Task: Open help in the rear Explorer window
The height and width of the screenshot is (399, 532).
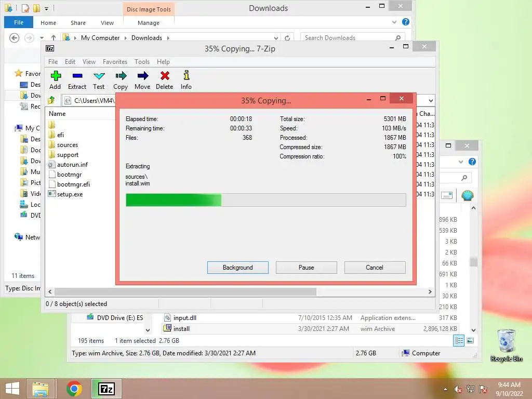Action: click(472, 162)
